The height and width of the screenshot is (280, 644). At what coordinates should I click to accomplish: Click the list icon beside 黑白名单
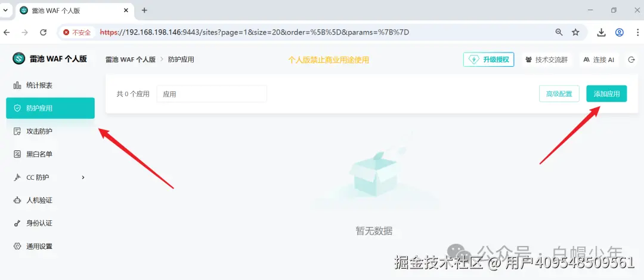(x=17, y=154)
